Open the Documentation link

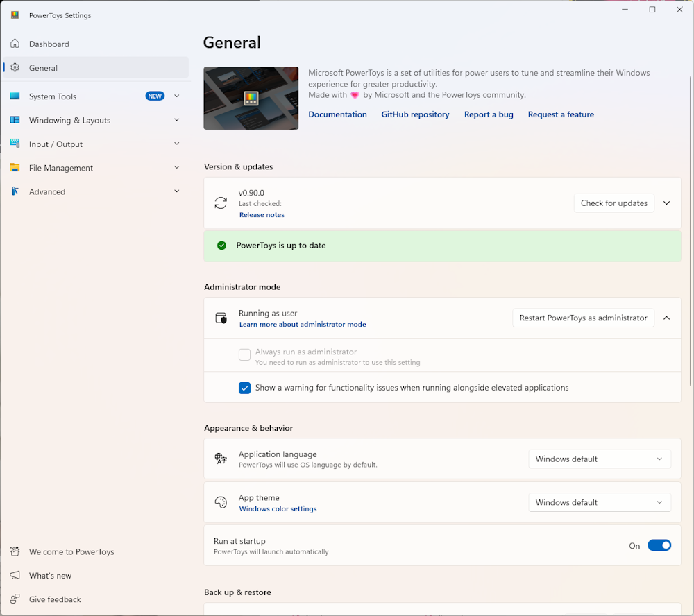338,114
